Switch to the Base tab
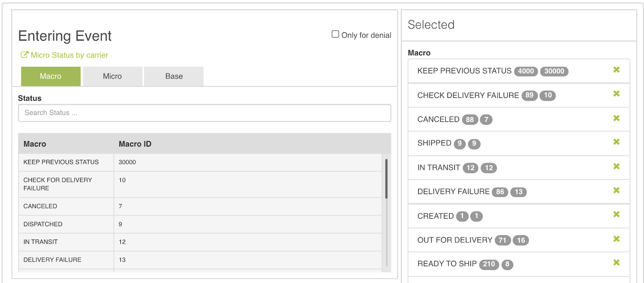Screen dimensions: 644x283 click(174, 76)
